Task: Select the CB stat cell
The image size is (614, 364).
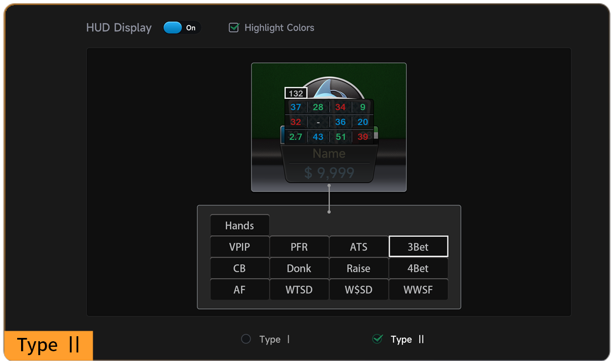Action: point(239,268)
